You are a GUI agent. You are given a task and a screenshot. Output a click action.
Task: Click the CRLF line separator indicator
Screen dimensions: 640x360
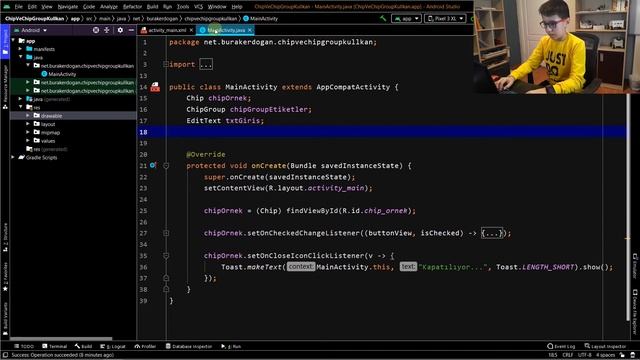click(568, 355)
